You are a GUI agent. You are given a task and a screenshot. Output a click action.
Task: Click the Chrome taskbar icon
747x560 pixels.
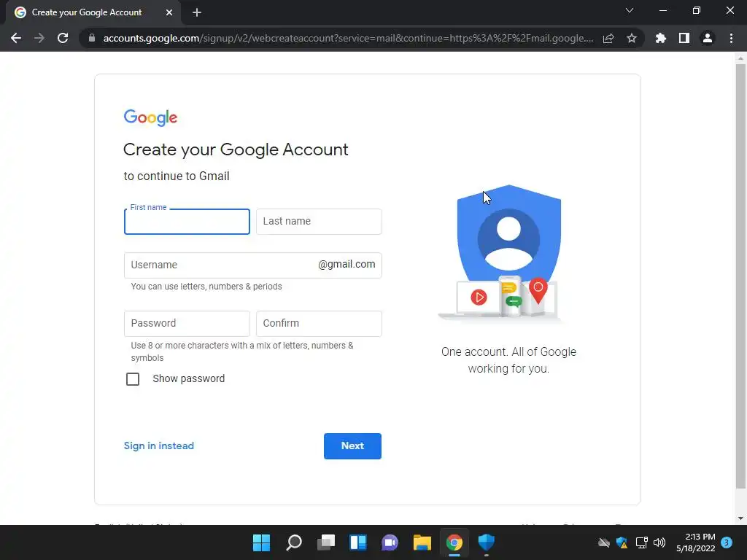click(454, 542)
